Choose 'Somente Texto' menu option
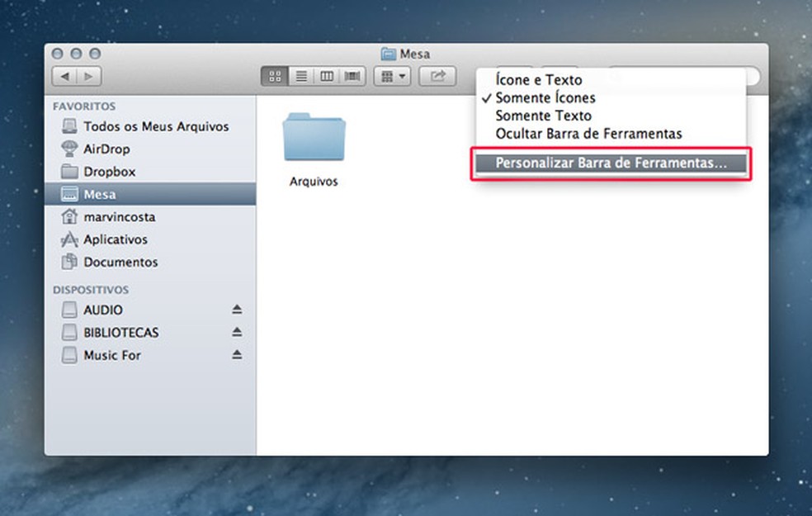The width and height of the screenshot is (812, 516). coord(611,116)
